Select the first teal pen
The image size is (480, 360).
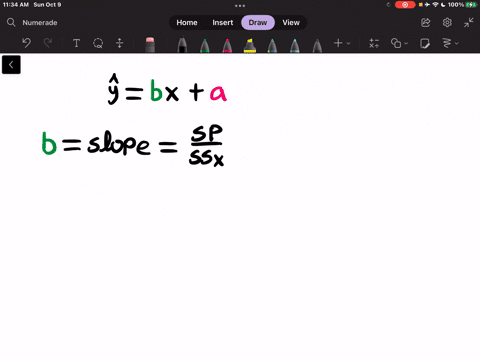point(272,45)
